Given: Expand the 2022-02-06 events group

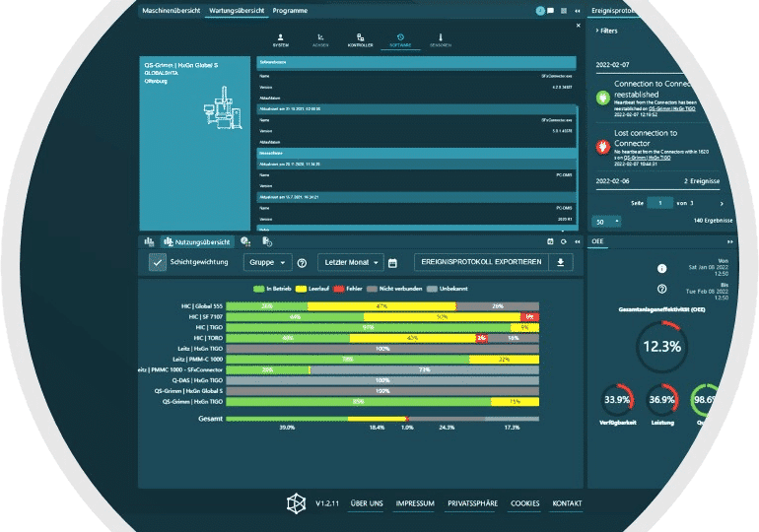Looking at the screenshot, I should pos(657,181).
